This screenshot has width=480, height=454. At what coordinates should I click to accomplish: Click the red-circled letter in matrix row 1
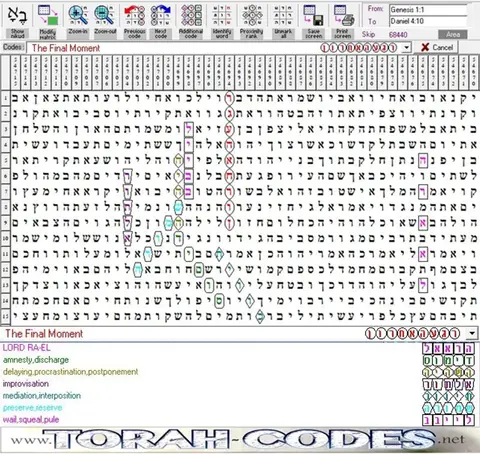click(x=229, y=98)
